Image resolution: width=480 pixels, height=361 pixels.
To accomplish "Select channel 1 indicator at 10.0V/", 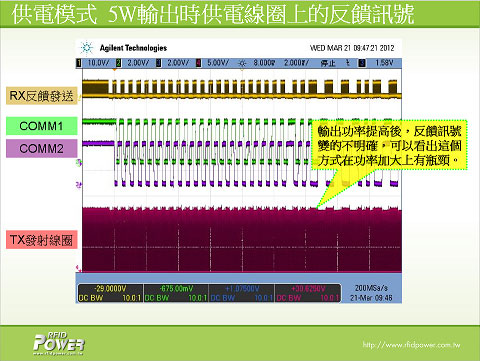I will (79, 63).
